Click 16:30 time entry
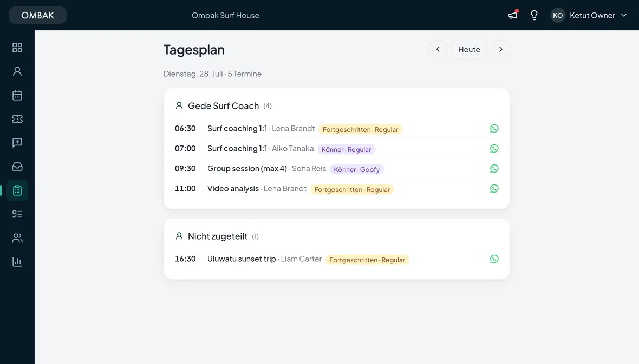 pyautogui.click(x=185, y=259)
